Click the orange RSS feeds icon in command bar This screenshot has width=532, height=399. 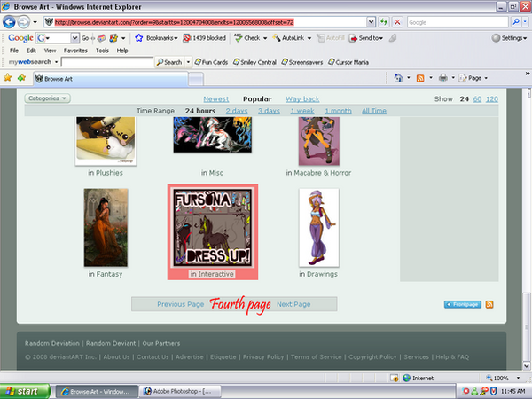(x=420, y=78)
